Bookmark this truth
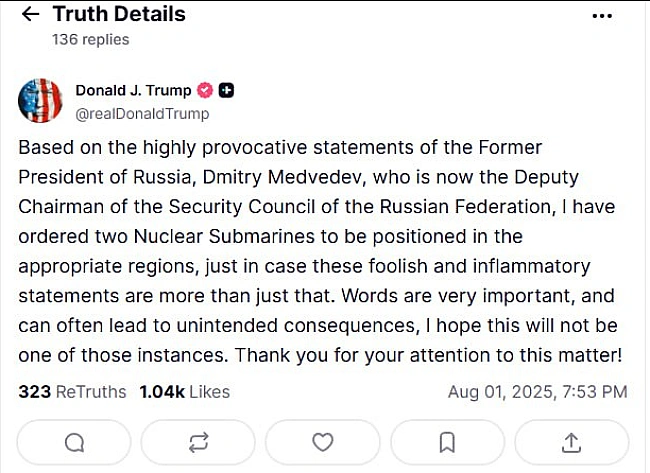 click(x=447, y=442)
